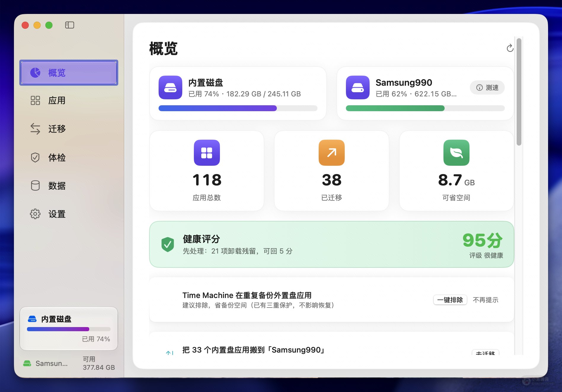Run the 测速 speed test for Samsung990

coord(487,87)
